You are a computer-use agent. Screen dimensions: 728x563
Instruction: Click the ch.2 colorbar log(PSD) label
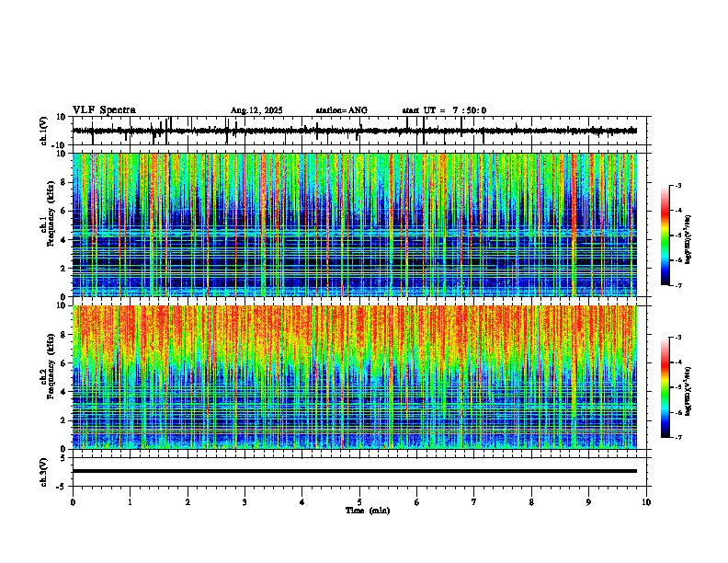tap(688, 391)
